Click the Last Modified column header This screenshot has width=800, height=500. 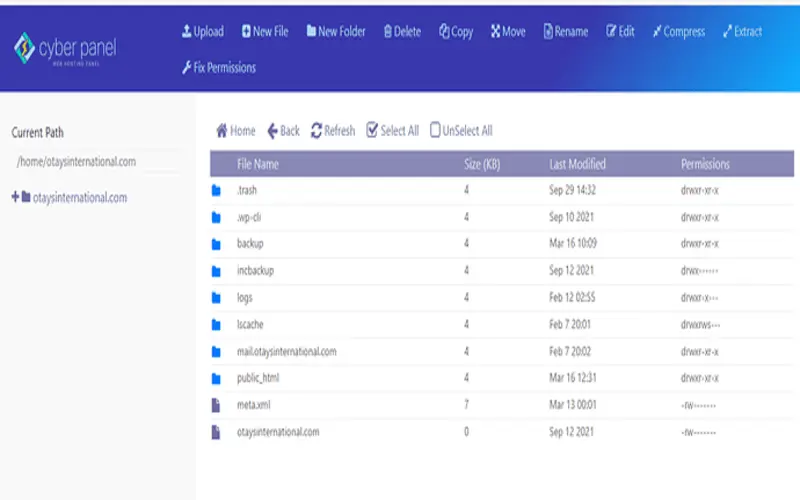click(578, 164)
